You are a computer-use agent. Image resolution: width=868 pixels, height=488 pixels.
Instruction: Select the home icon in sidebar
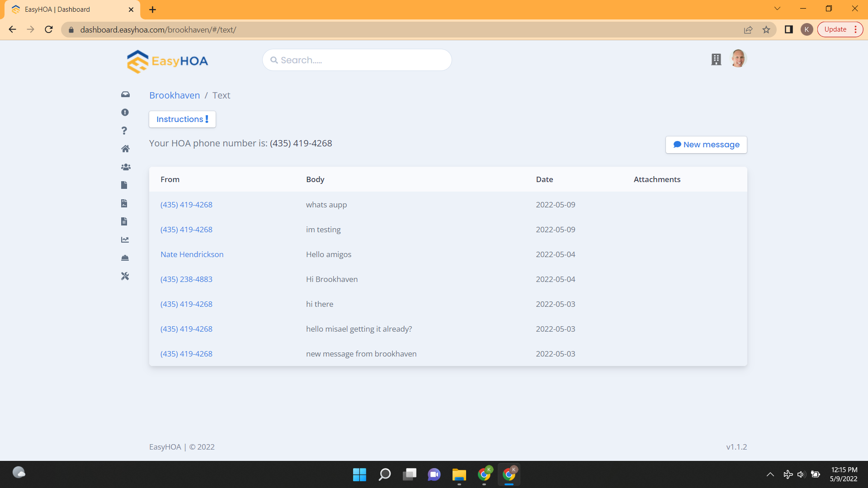pyautogui.click(x=125, y=148)
